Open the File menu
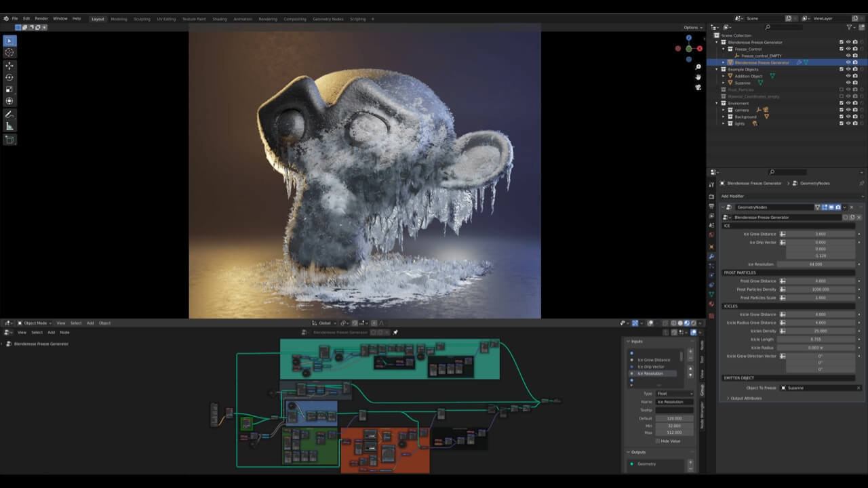The image size is (868, 488). tap(15, 18)
